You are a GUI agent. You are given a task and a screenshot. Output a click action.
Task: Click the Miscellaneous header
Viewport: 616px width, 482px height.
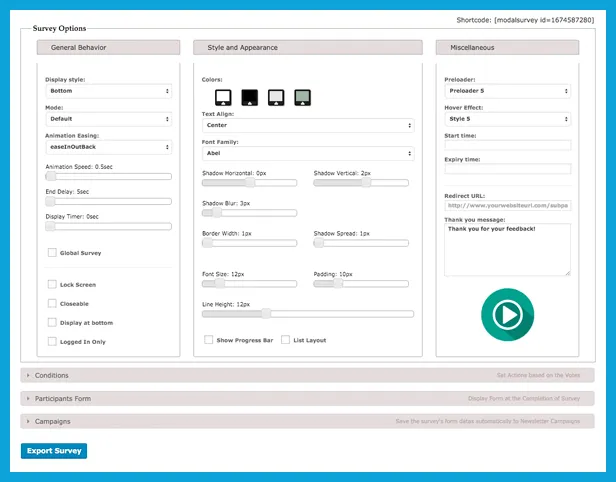(x=507, y=48)
